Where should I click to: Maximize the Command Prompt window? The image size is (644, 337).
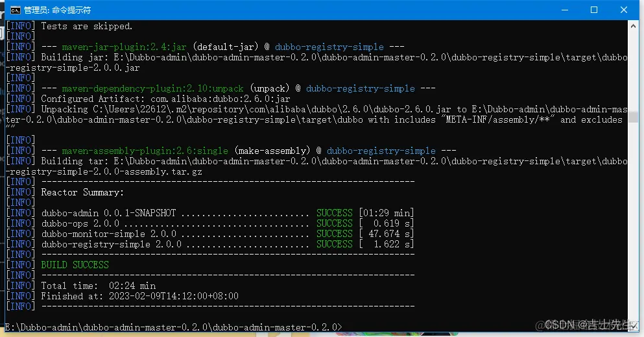(x=594, y=10)
